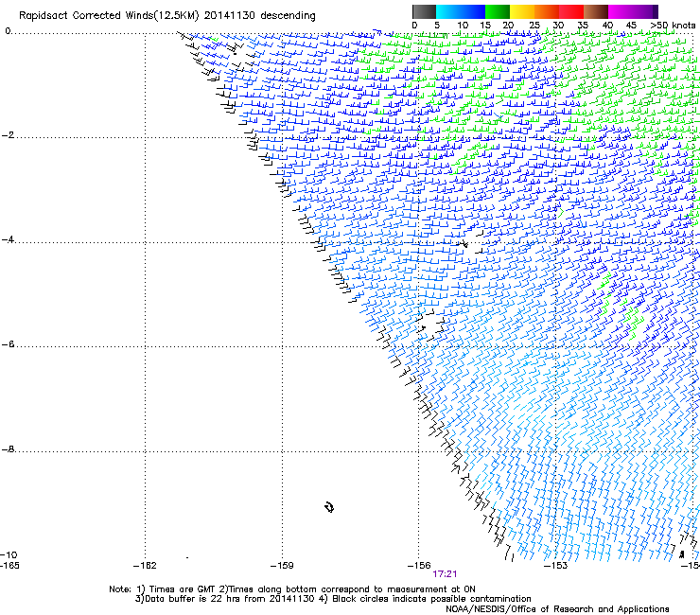Click the -6 latitude axis label

tap(8, 344)
